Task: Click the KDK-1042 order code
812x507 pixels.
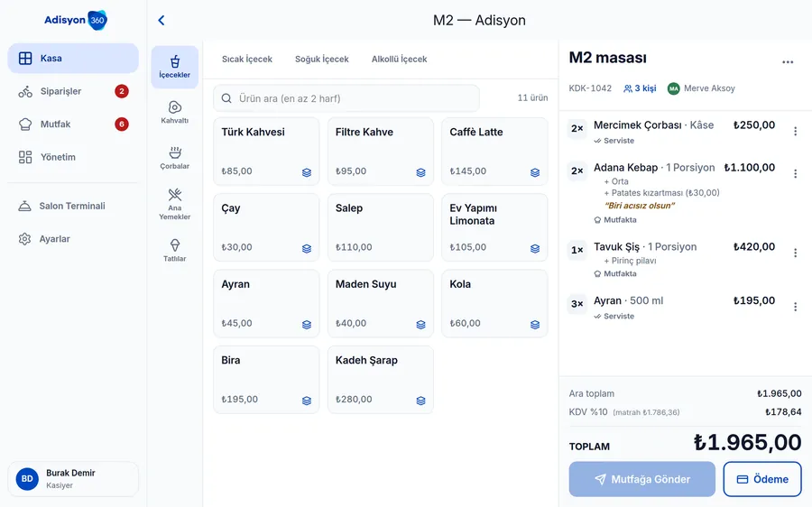Action: click(x=590, y=88)
